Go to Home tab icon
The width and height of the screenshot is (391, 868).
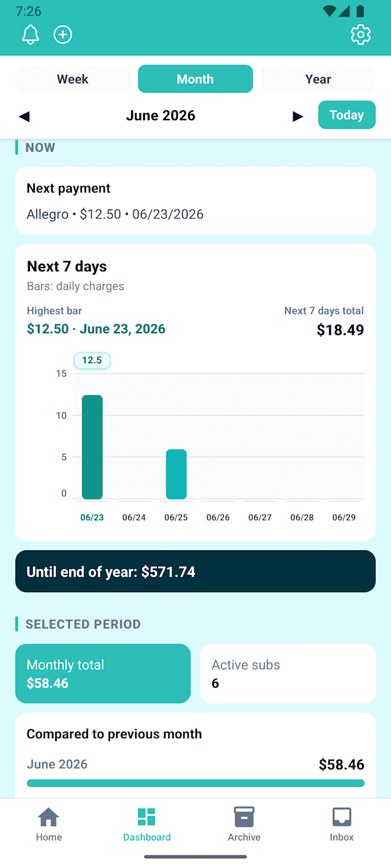click(49, 816)
